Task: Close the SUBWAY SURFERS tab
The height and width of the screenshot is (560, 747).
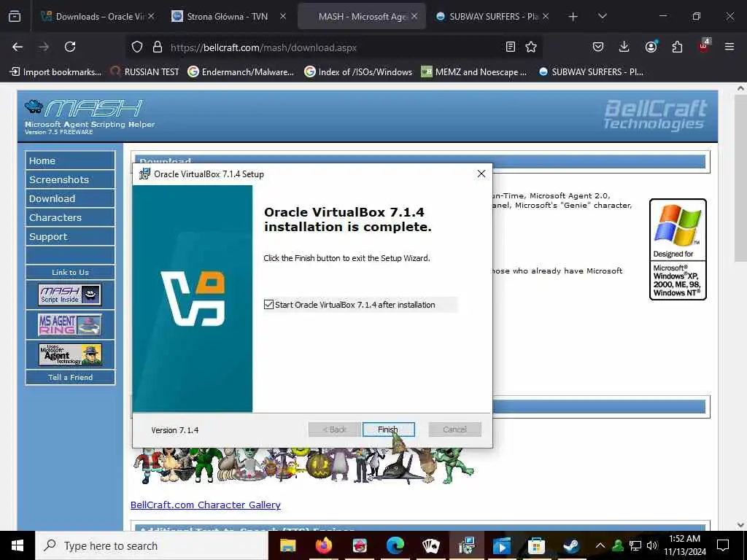Action: (x=546, y=16)
